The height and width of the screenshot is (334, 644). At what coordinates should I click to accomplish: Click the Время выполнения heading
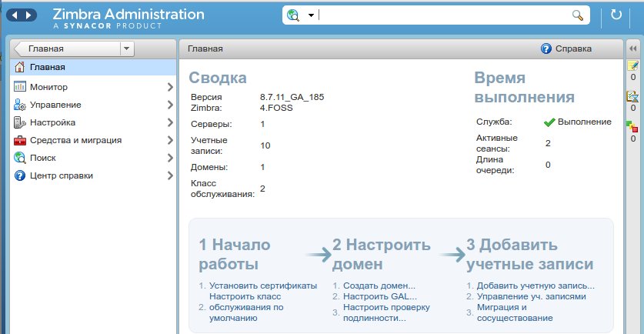(x=525, y=88)
